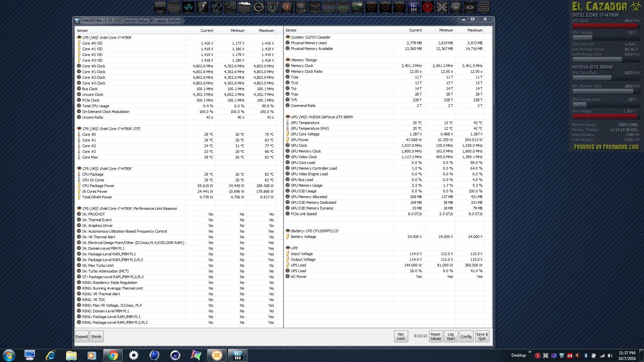Click left panel Sensor column header
The height and width of the screenshot is (362, 644).
coord(130,31)
